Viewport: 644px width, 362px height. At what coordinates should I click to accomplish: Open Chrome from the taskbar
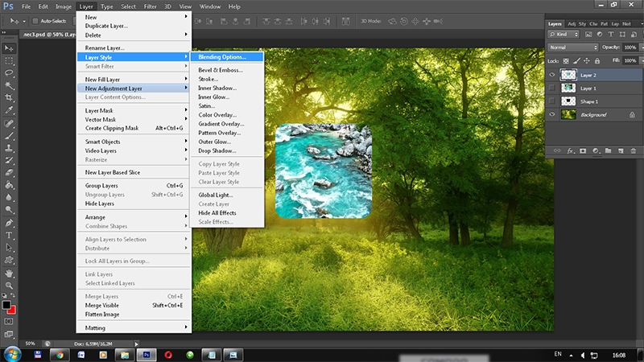60,355
